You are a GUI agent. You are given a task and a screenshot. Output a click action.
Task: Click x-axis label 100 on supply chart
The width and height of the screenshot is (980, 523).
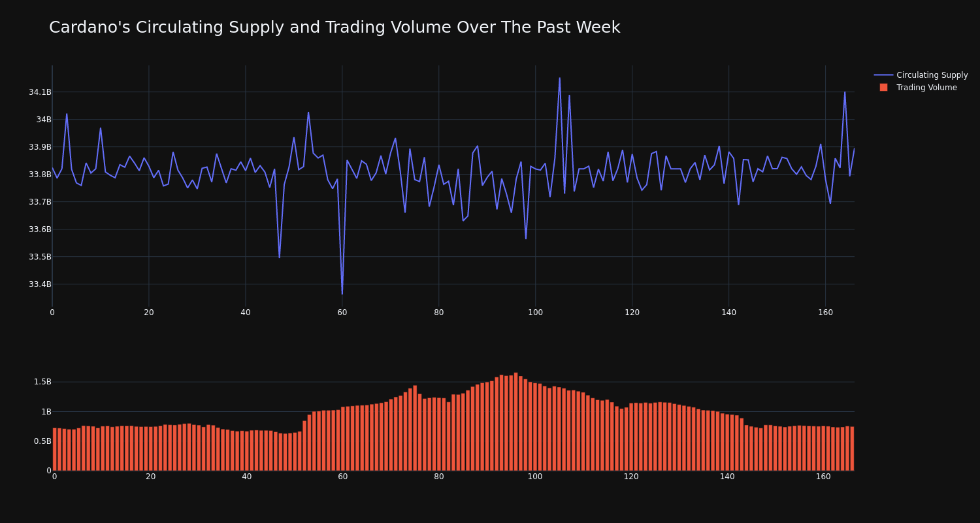536,312
